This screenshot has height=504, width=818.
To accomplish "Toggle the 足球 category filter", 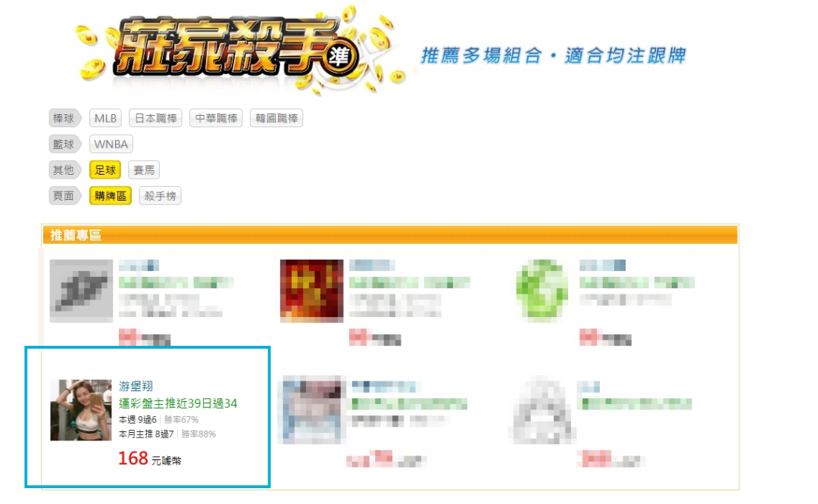I will click(105, 170).
